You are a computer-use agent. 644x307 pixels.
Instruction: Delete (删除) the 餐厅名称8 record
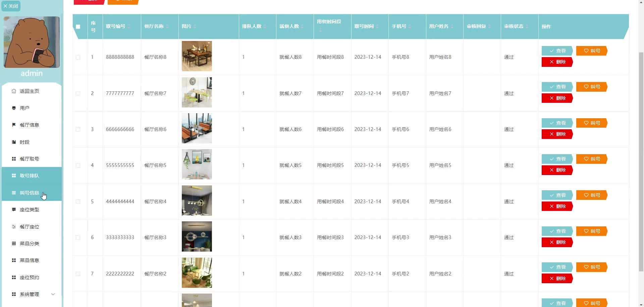coord(557,62)
